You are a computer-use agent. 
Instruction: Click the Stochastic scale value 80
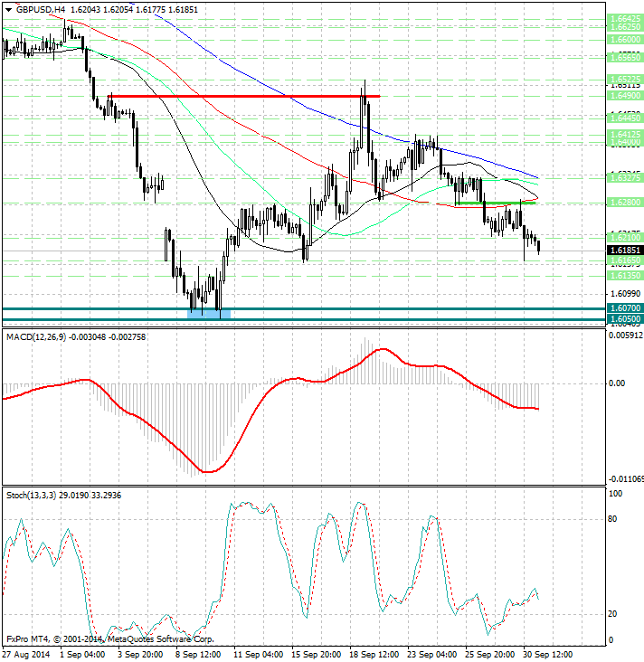point(612,519)
